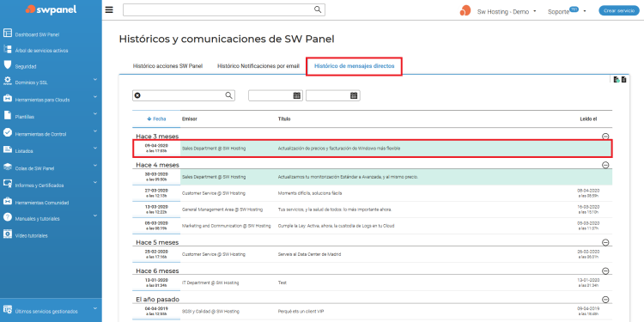This screenshot has width=644, height=322.
Task: Clear the filter with the X icon
Action: 137,95
